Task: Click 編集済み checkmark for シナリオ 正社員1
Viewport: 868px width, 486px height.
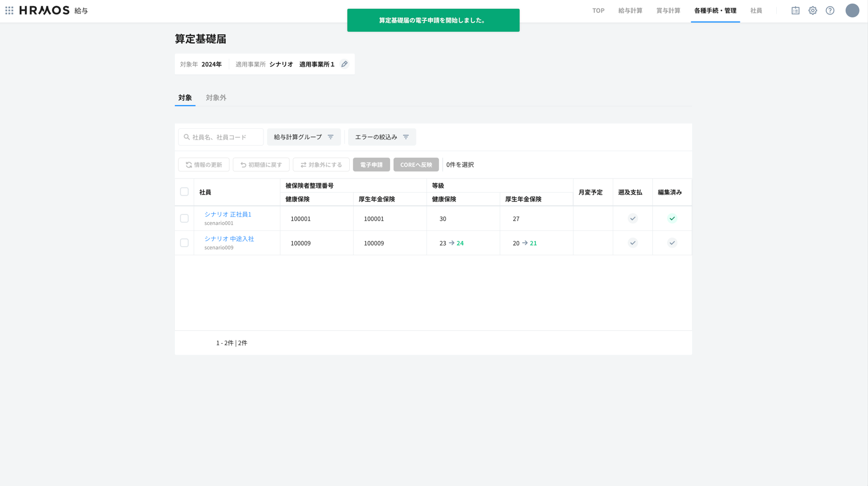Action: (672, 219)
